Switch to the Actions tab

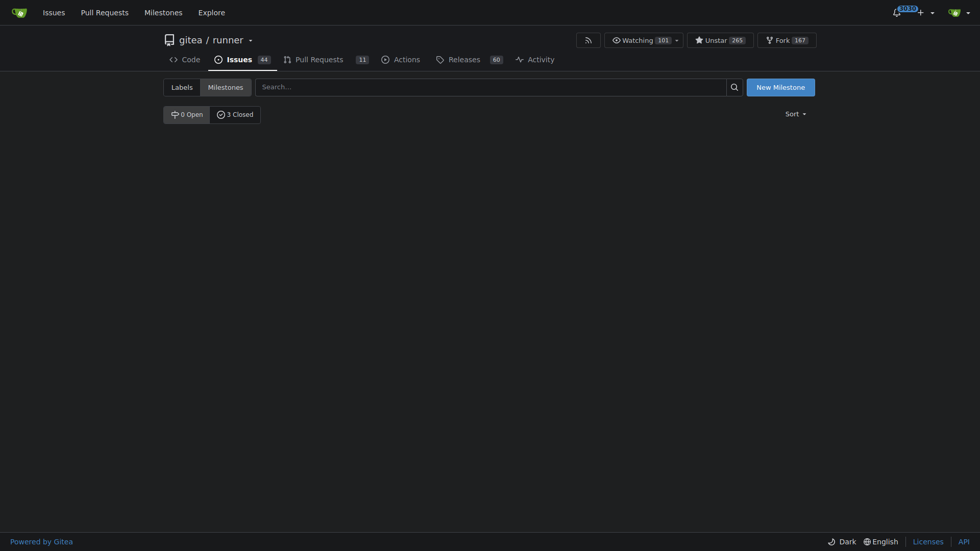click(401, 60)
